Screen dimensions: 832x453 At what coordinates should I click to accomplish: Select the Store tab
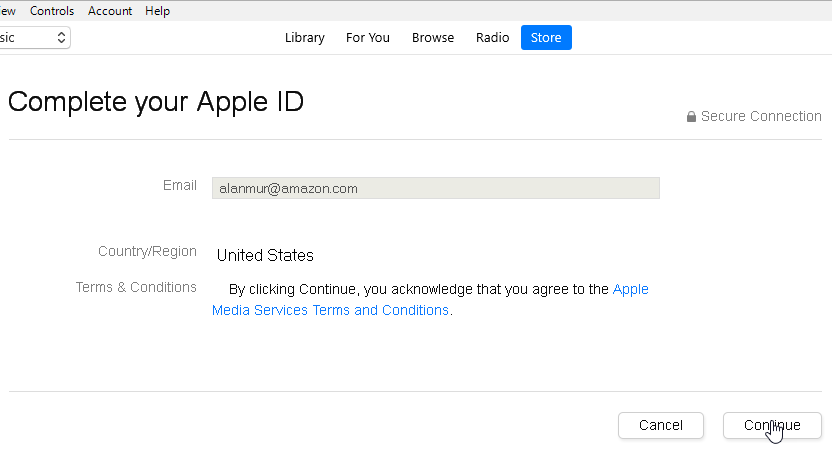(546, 38)
